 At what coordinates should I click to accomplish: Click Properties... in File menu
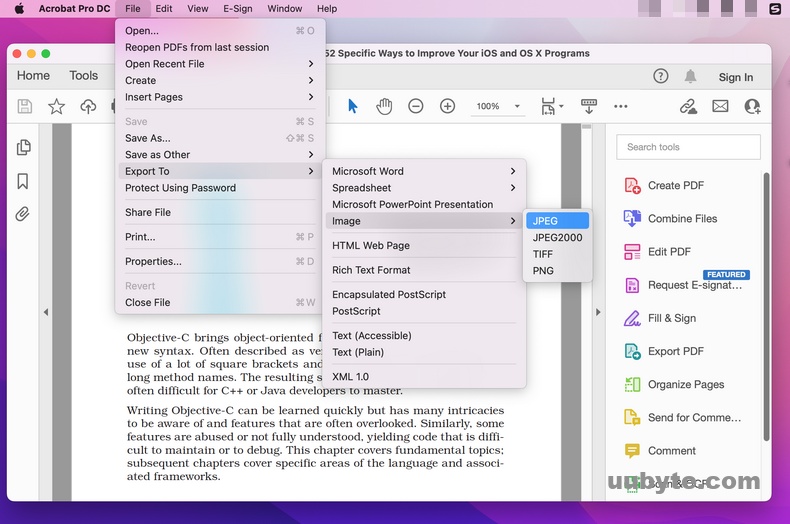pos(220,261)
